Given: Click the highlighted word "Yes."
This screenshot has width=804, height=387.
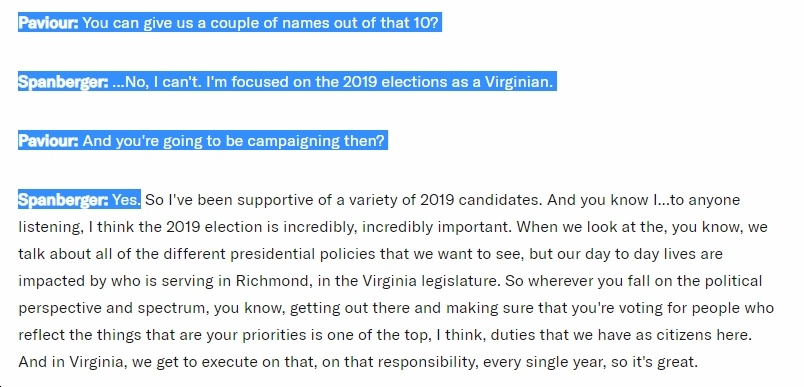Looking at the screenshot, I should tap(126, 200).
